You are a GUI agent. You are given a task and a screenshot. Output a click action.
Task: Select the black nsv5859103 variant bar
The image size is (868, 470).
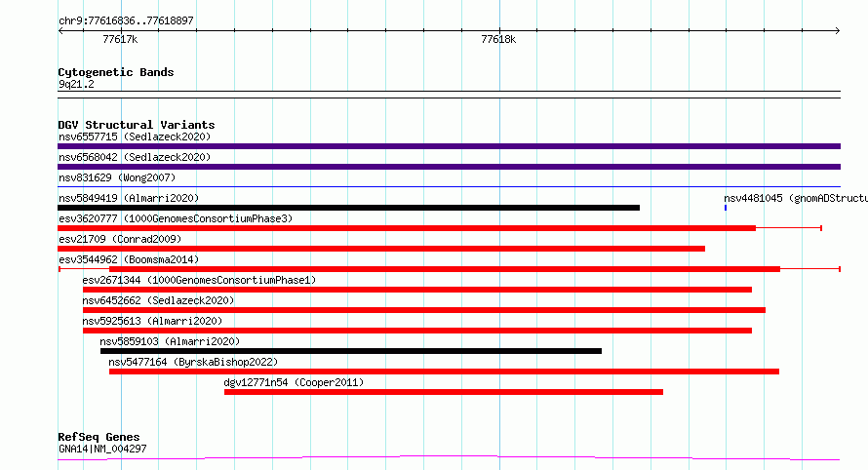tap(351, 351)
